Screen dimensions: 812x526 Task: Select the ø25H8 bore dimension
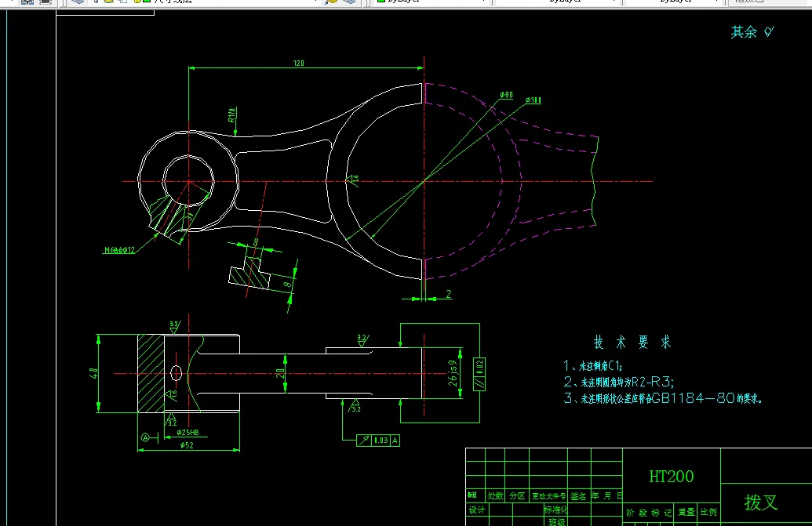coord(188,433)
